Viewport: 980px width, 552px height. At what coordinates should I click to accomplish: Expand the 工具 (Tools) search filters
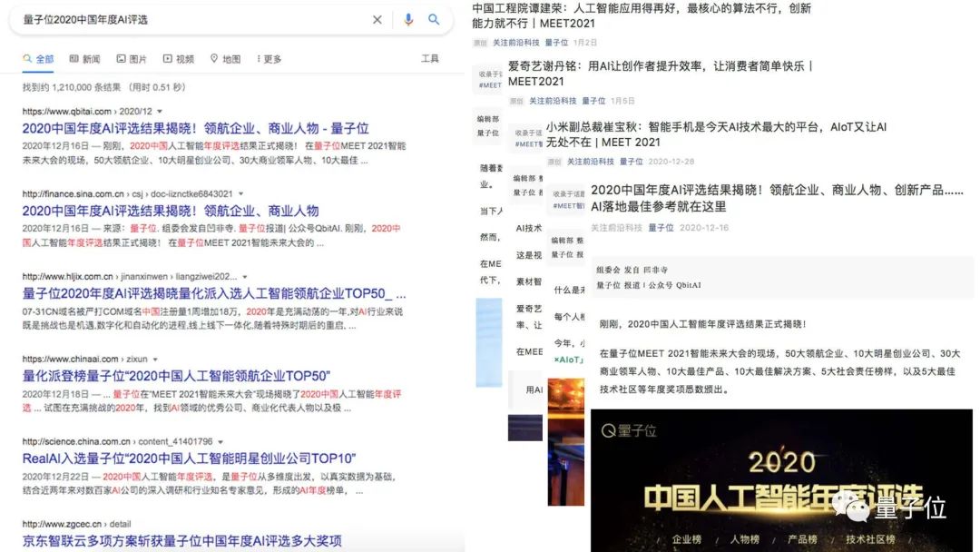click(429, 56)
